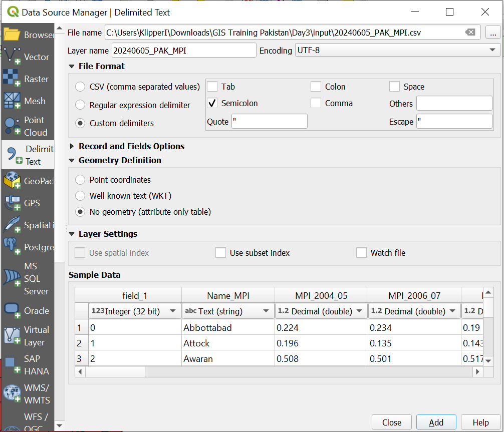Image resolution: width=504 pixels, height=432 pixels.
Task: Select the Virtual Layer icon
Action: click(x=12, y=336)
